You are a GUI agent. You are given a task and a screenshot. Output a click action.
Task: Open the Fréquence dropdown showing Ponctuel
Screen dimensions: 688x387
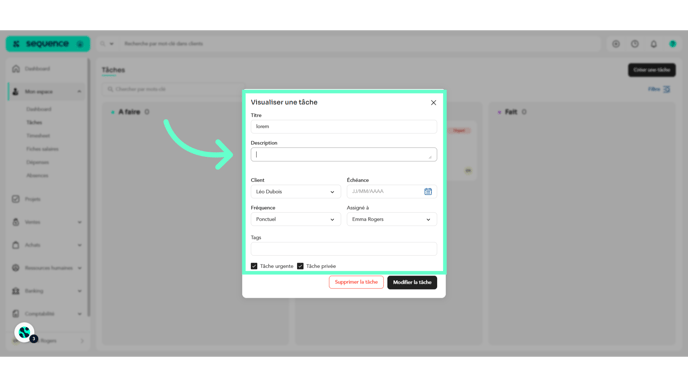click(x=296, y=219)
